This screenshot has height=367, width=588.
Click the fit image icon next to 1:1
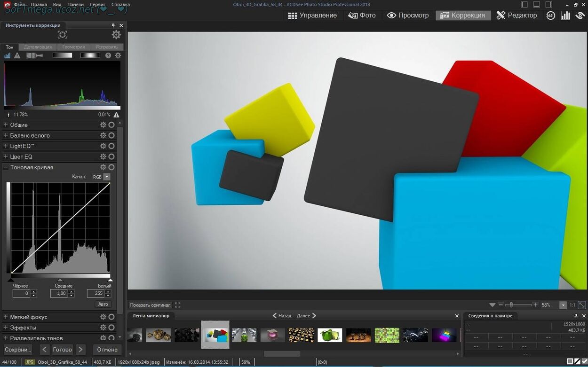(x=582, y=305)
